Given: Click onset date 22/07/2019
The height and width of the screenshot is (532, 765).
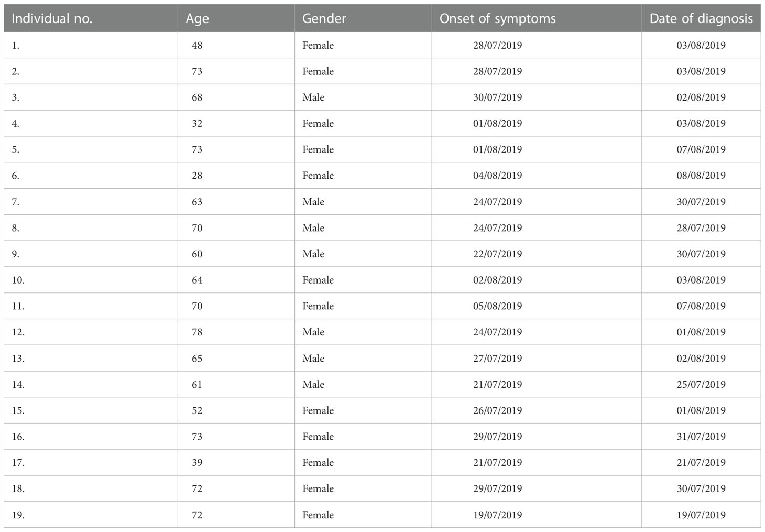Looking at the screenshot, I should click(497, 254).
